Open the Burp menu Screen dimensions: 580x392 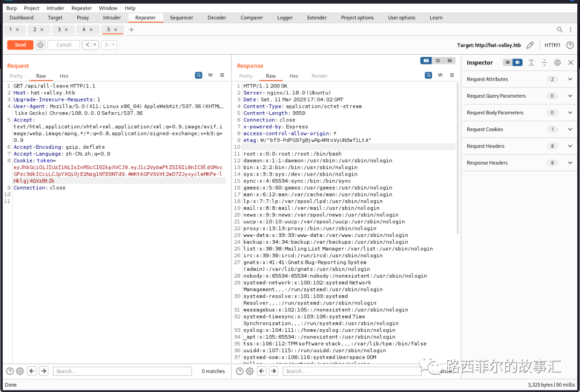pos(11,8)
